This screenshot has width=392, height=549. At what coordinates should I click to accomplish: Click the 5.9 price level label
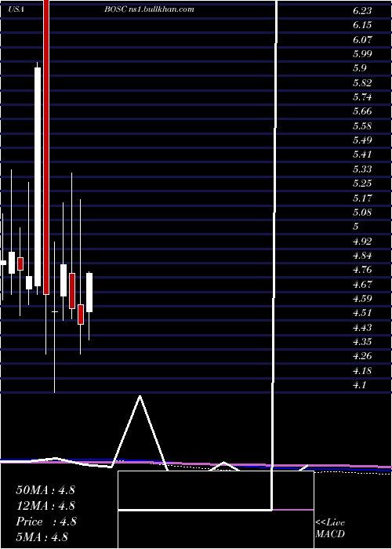pos(359,68)
